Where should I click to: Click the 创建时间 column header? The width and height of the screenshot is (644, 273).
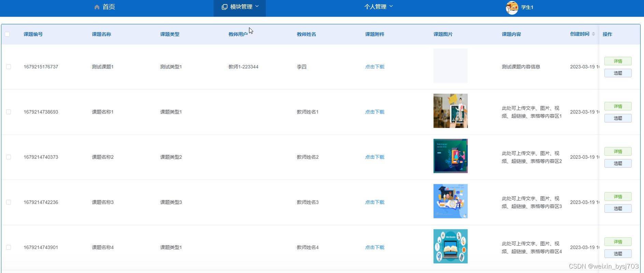[x=579, y=34]
